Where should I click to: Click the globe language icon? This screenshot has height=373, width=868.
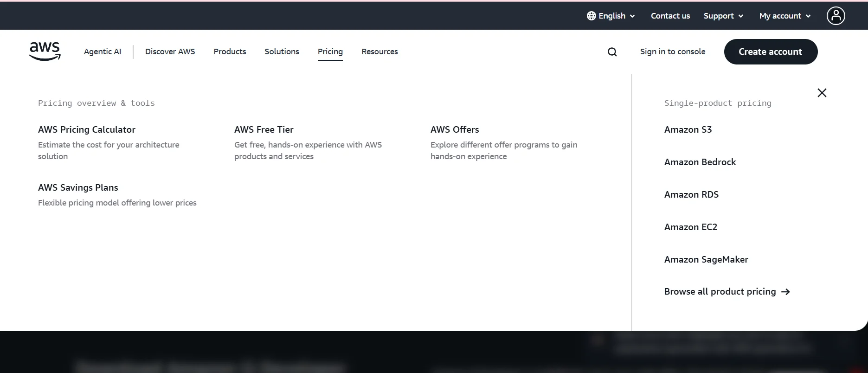591,16
